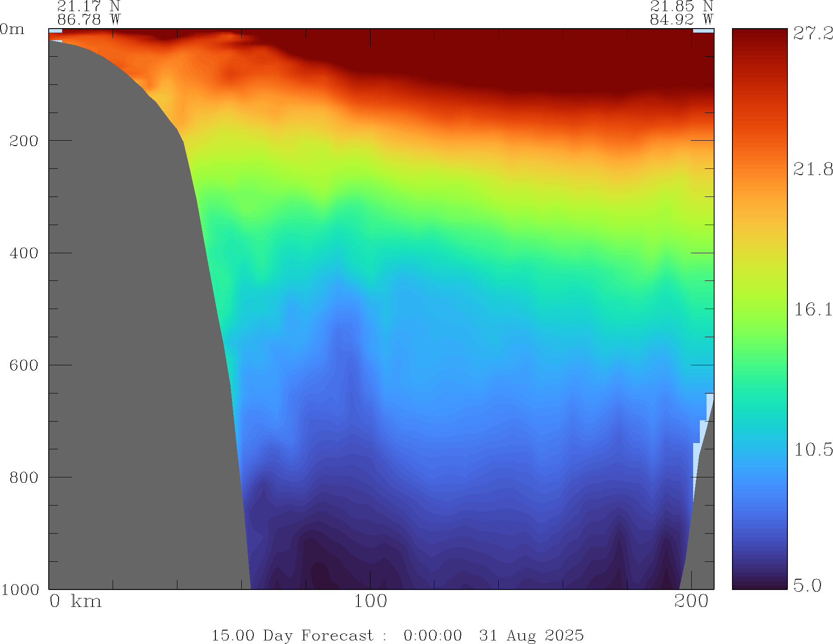Click the '0 km' distance label

(x=76, y=602)
